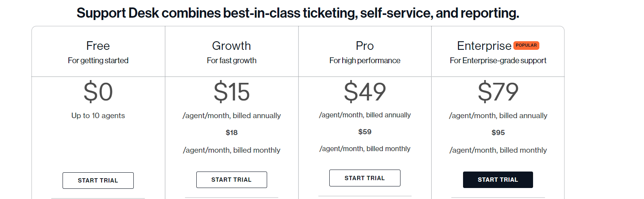Select the $79 Enterprise price
Viewport: 644px width, 199px height.
click(498, 92)
